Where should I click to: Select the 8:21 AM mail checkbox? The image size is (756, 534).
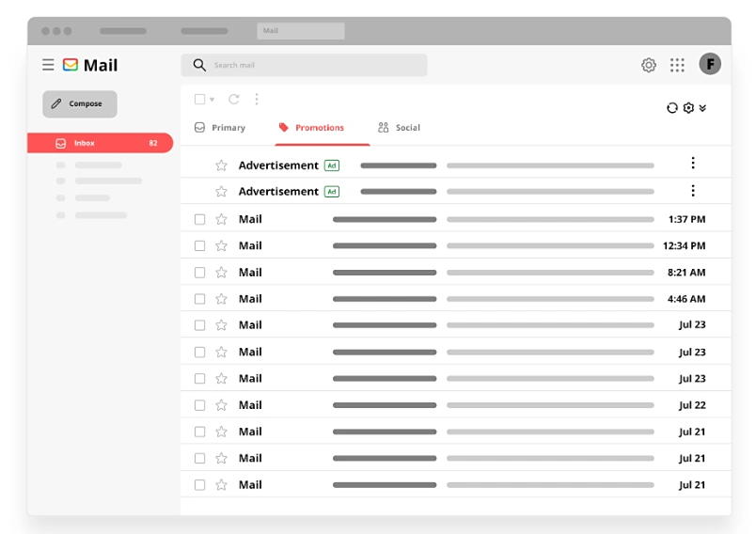point(199,272)
